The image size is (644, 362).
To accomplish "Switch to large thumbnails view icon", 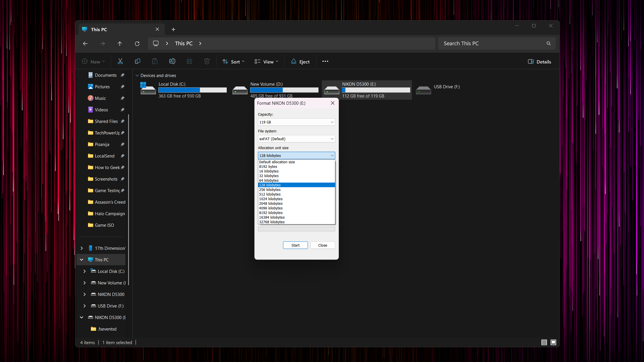I will click(553, 342).
